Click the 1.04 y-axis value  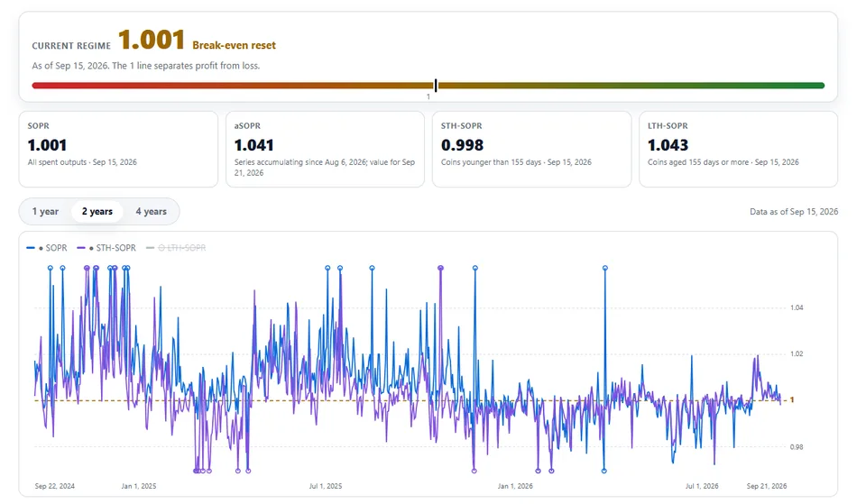797,307
